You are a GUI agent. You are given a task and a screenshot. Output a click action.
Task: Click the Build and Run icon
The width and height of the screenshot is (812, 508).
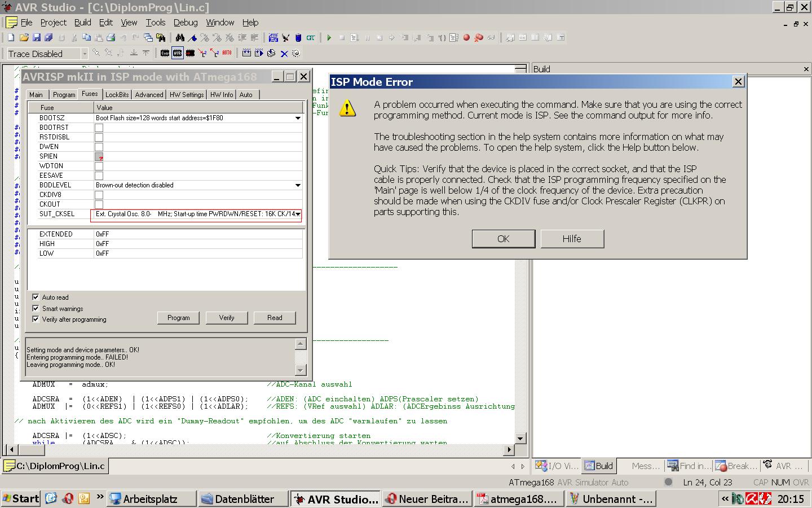click(259, 53)
